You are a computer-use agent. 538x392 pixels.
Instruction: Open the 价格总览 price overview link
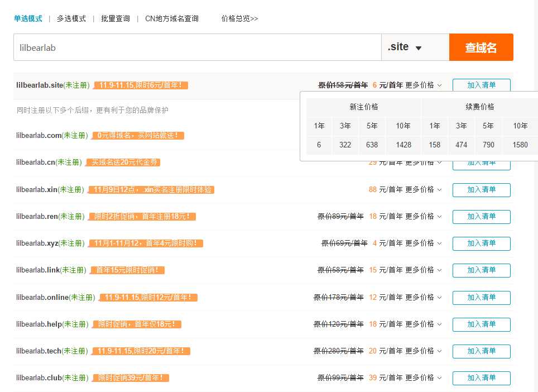(x=239, y=18)
